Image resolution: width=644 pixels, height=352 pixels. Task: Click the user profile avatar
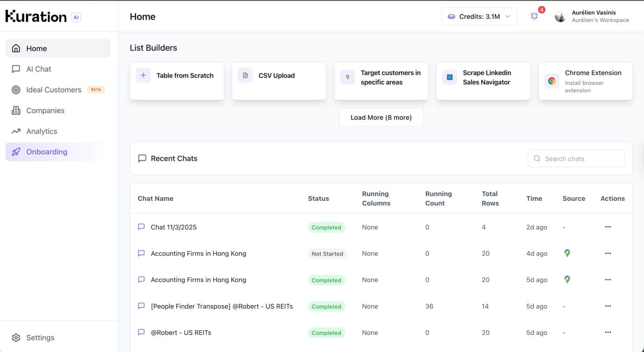(560, 17)
